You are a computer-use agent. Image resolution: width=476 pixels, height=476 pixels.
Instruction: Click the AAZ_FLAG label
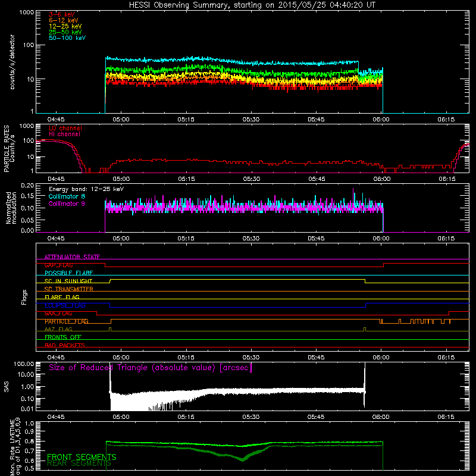click(58, 329)
